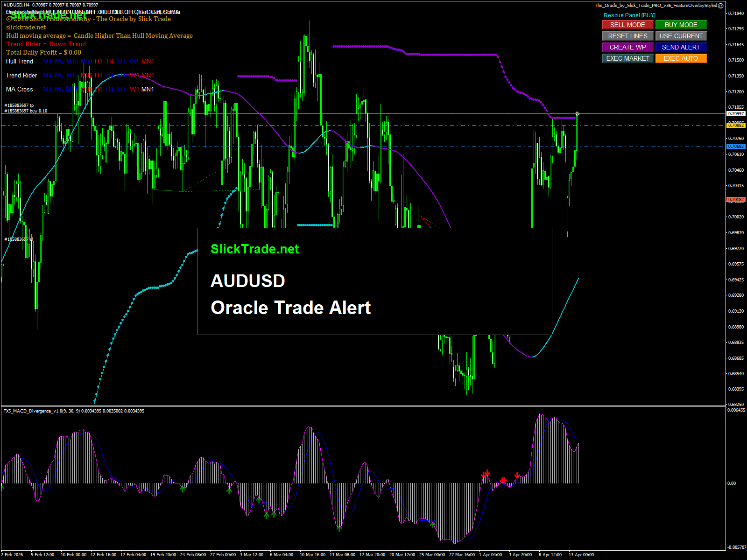Select H4 in the Hull Trend row
The image size is (747, 560).
[x=110, y=61]
